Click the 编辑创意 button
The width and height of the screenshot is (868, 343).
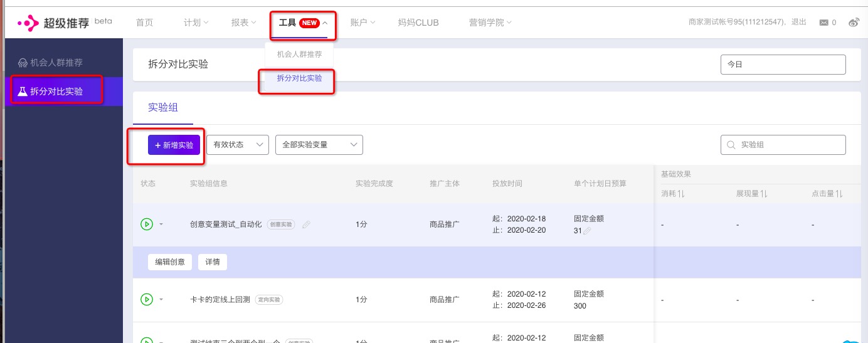170,262
